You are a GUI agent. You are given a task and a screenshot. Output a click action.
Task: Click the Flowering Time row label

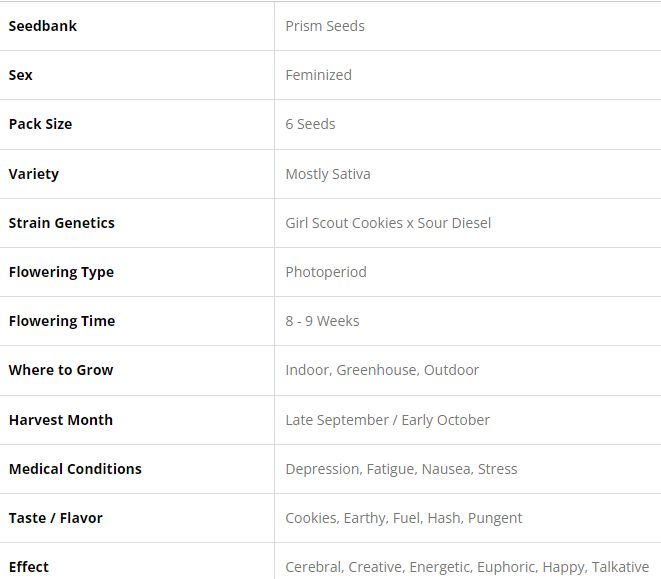[x=62, y=321]
